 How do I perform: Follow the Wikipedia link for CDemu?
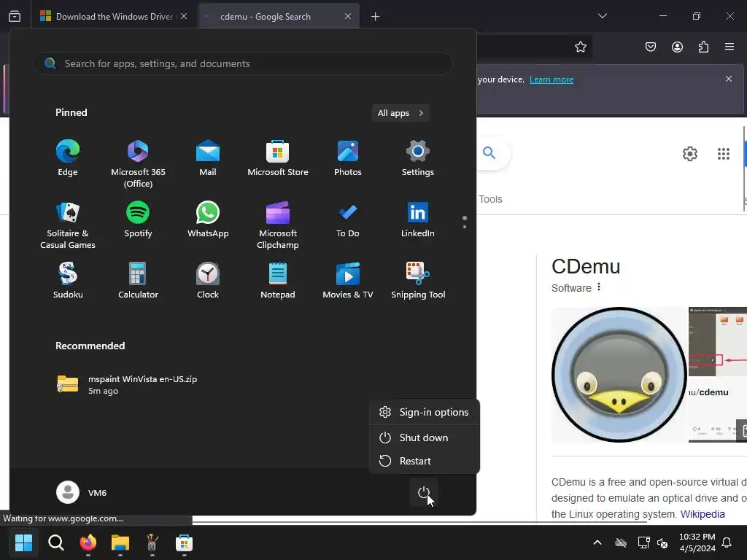pyautogui.click(x=703, y=514)
